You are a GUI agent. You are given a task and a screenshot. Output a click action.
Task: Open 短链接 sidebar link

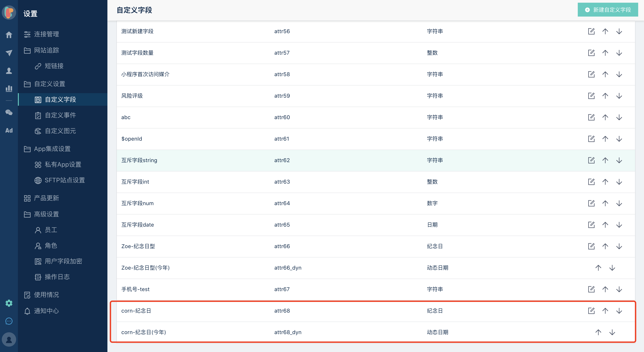pos(54,66)
